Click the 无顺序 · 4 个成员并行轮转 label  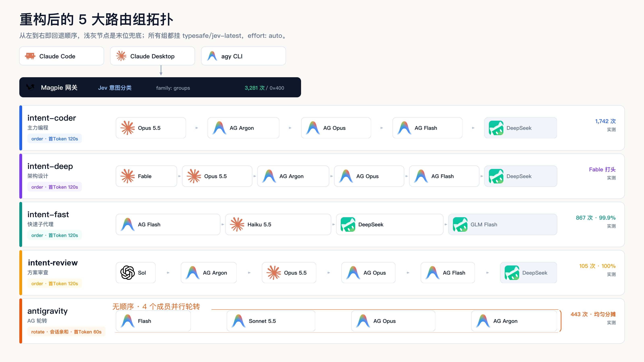pos(156,306)
